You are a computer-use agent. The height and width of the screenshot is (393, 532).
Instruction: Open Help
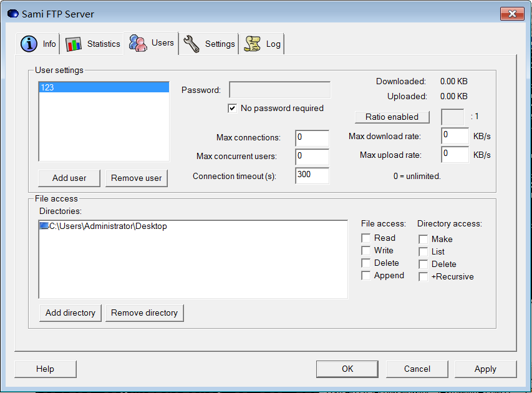46,369
